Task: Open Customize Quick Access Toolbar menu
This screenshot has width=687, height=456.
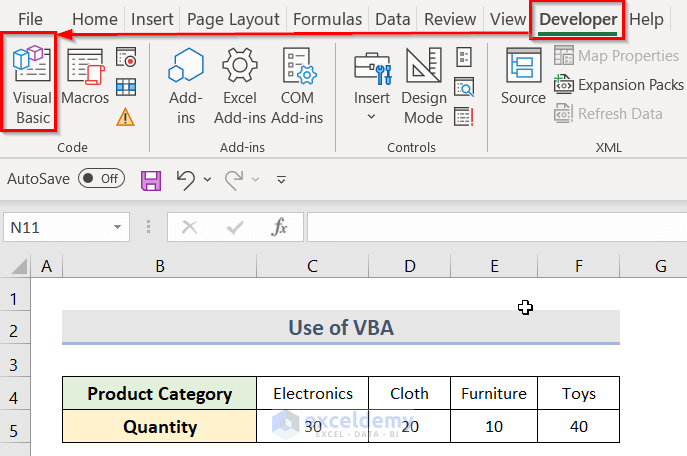Action: (x=281, y=180)
